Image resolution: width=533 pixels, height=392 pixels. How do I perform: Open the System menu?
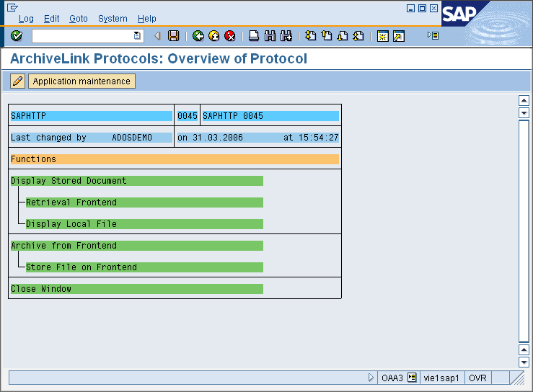point(113,19)
